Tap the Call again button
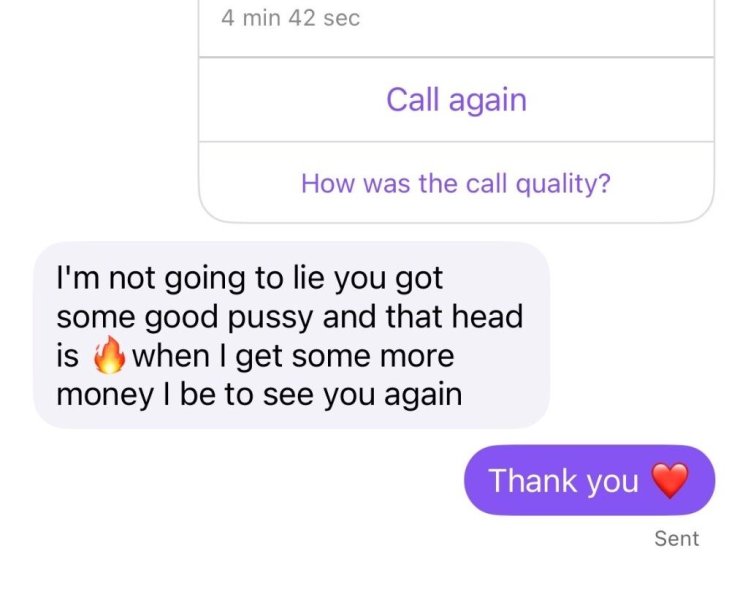Image resolution: width=748 pixels, height=600 pixels. point(457,100)
